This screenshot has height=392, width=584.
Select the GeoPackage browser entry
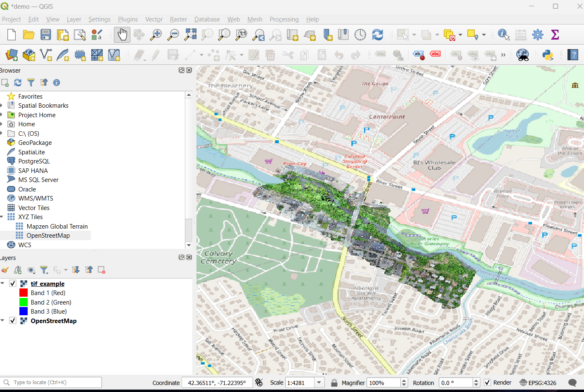click(x=35, y=143)
